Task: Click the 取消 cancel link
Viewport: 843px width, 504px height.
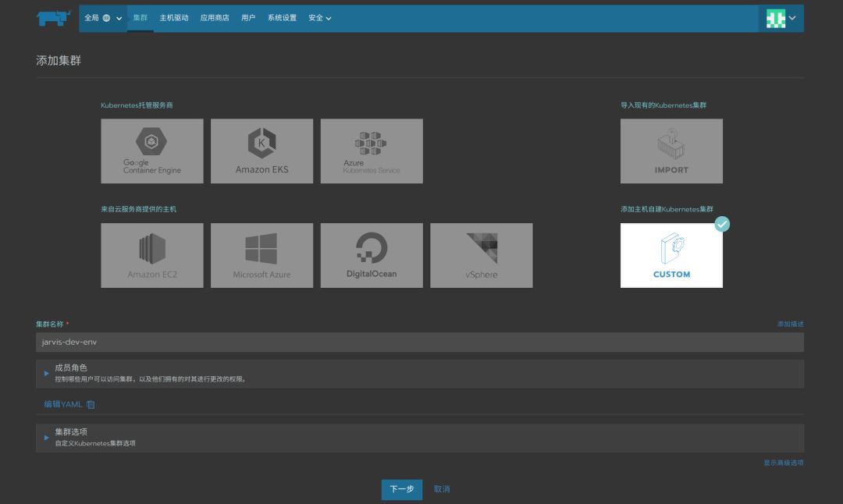Action: pyautogui.click(x=442, y=489)
